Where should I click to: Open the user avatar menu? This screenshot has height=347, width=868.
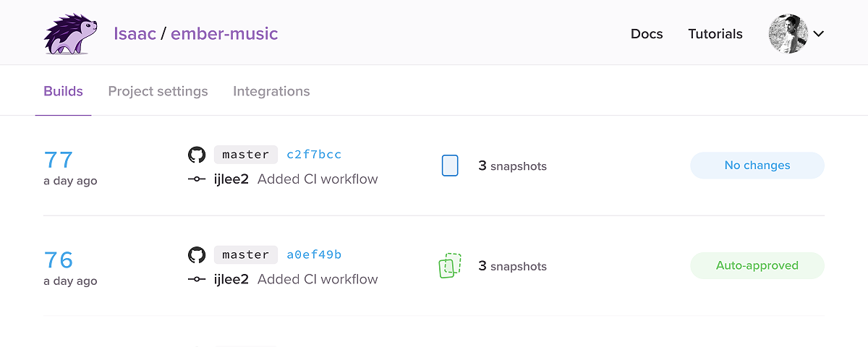(788, 34)
